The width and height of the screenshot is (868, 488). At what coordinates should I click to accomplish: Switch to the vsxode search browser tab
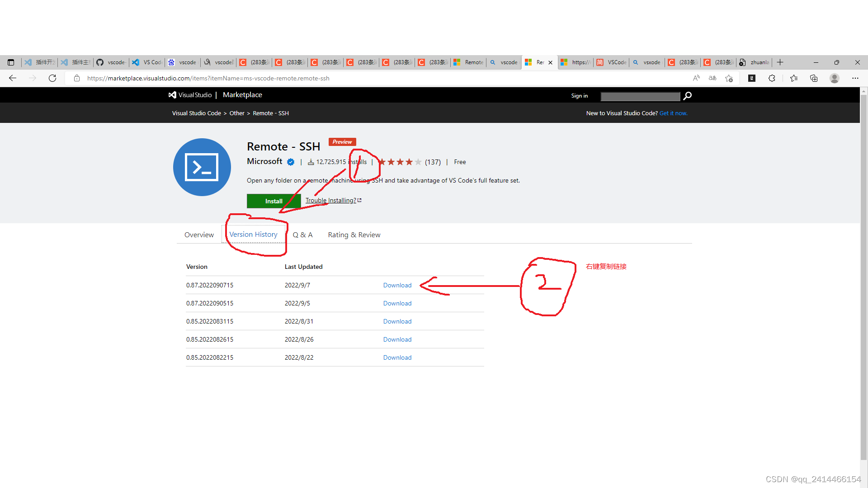point(647,62)
